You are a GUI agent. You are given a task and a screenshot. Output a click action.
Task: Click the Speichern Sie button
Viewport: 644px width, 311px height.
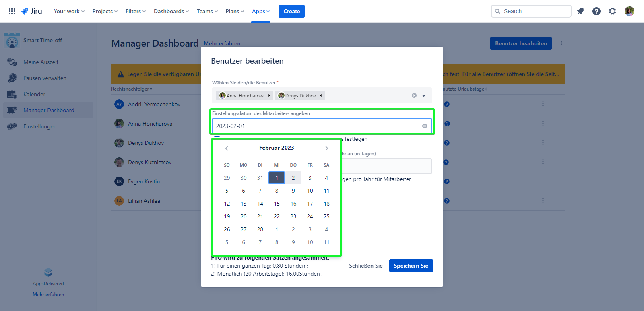click(411, 266)
